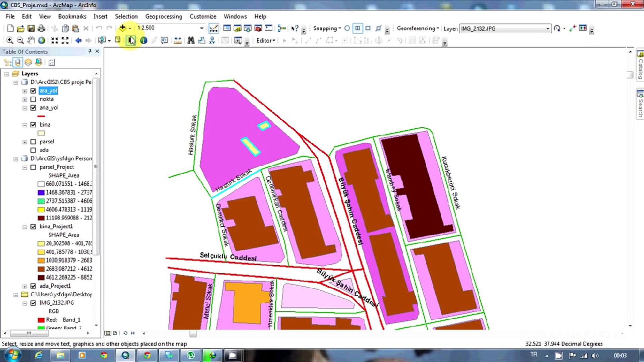Select the Zoom In tool
This screenshot has width=644, height=362.
coord(10,41)
